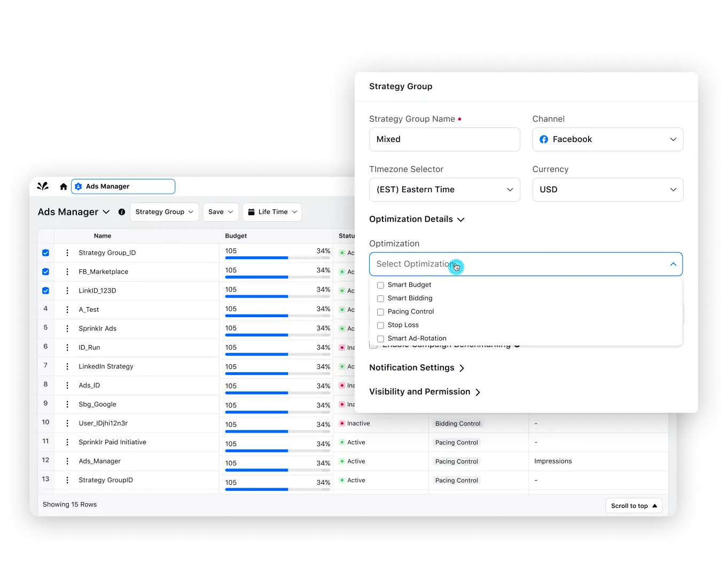Uncheck the LinkID_123D row checkbox
Viewport: 727px width, 588px height.
[45, 291]
